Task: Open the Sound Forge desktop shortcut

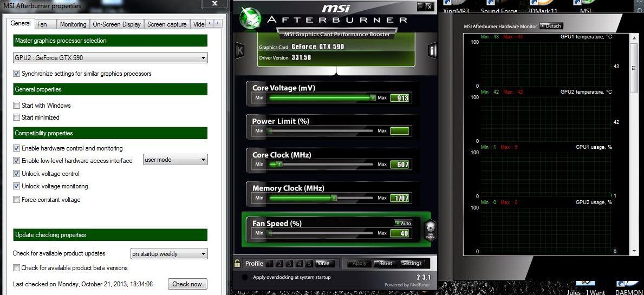Action: [x=499, y=6]
